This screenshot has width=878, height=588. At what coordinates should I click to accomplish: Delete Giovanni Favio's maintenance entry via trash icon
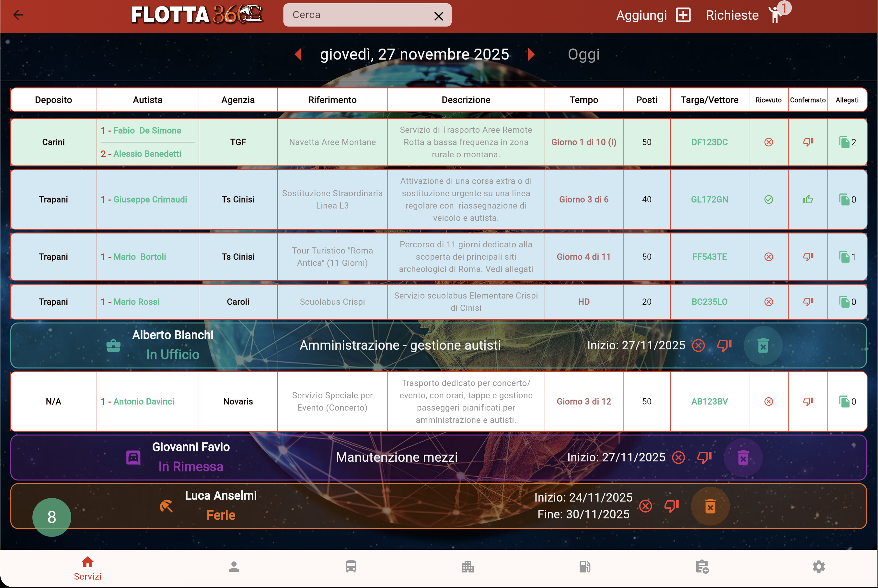click(x=744, y=458)
